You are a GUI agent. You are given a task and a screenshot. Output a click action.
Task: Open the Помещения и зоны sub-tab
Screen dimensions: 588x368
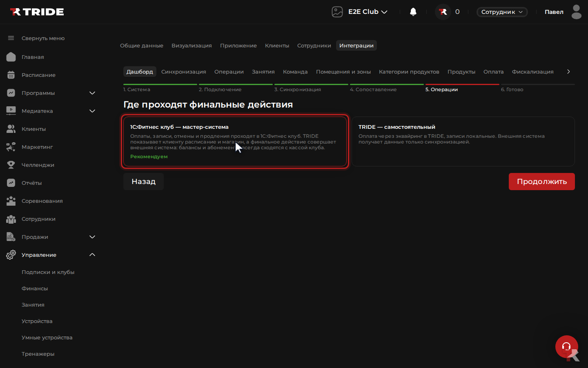pos(343,72)
